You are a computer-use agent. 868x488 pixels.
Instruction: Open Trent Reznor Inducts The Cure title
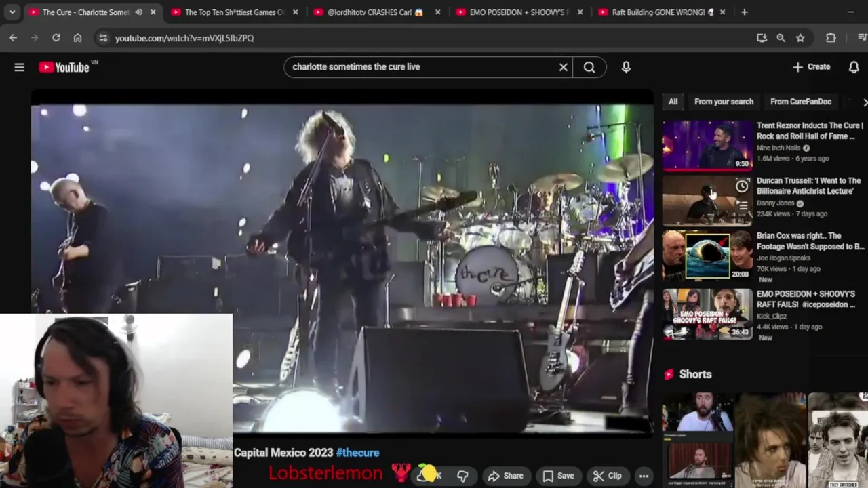(810, 131)
